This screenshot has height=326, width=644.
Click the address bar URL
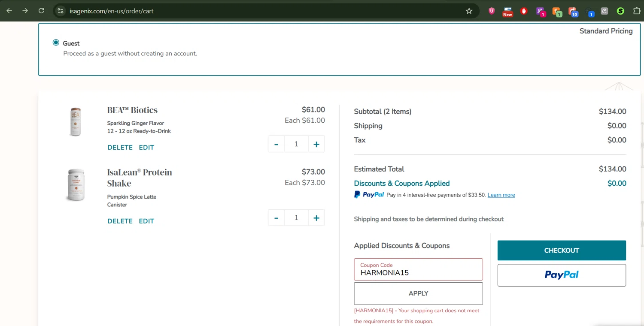pos(112,11)
